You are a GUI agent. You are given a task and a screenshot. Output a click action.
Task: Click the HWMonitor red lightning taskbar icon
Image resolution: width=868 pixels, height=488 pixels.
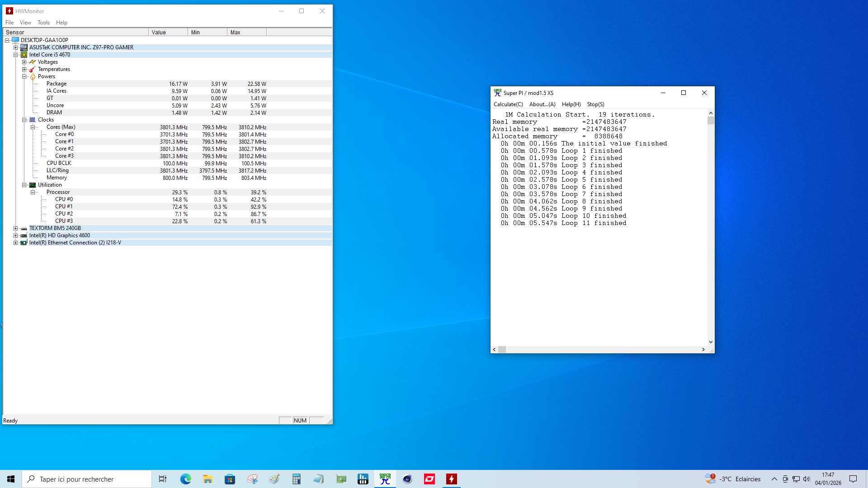(x=451, y=479)
